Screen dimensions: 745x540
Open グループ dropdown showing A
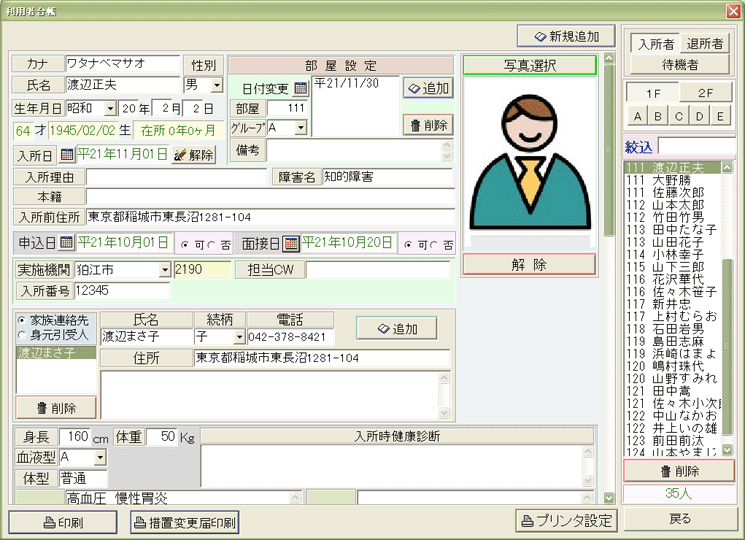301,127
